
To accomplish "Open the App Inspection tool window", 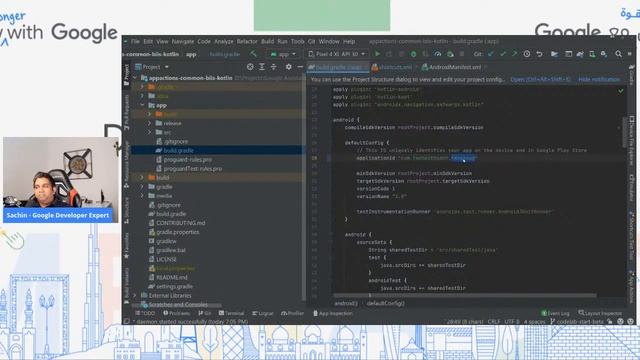I will pos(333,313).
